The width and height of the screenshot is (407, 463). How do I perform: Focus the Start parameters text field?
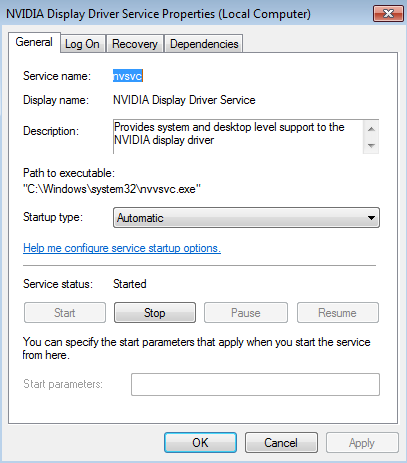click(255, 384)
